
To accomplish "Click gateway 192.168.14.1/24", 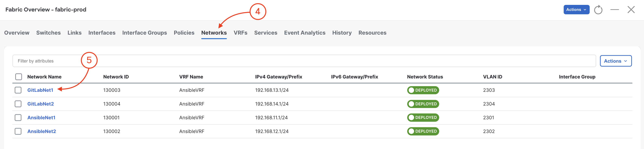I will click(272, 104).
